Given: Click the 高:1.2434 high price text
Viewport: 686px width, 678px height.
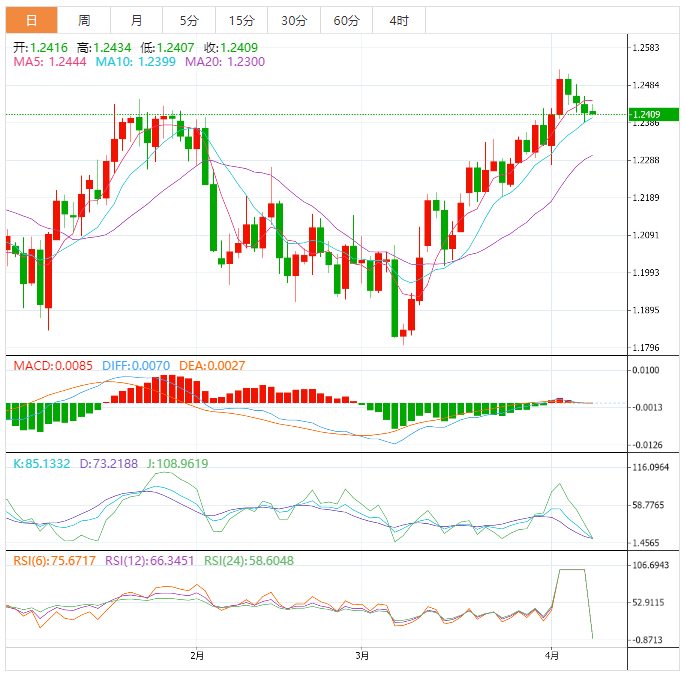Looking at the screenshot, I should [x=104, y=47].
